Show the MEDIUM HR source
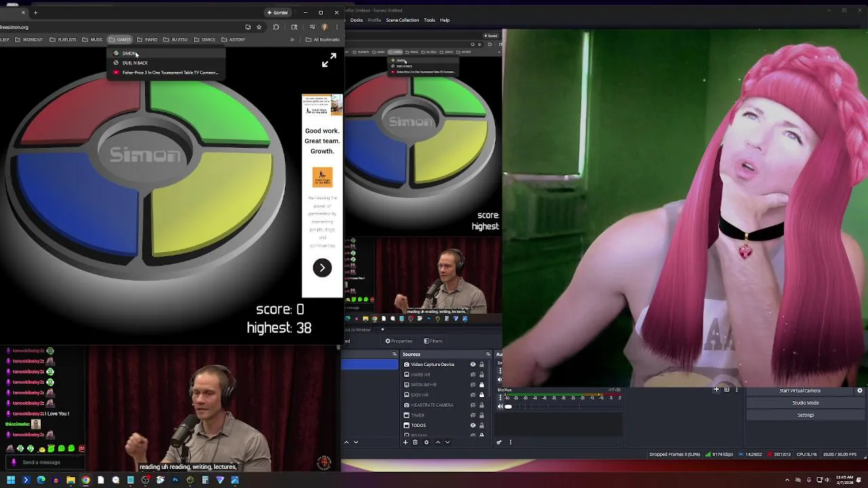Screen dimensions: 868x488 [473, 385]
